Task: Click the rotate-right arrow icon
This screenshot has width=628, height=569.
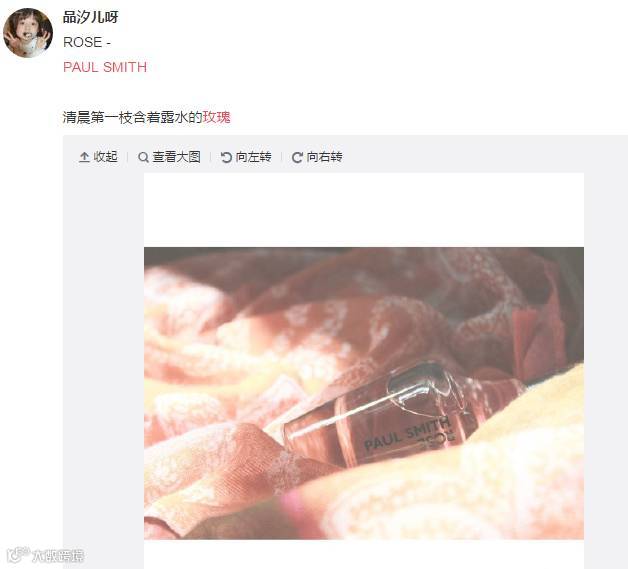Action: click(x=297, y=157)
